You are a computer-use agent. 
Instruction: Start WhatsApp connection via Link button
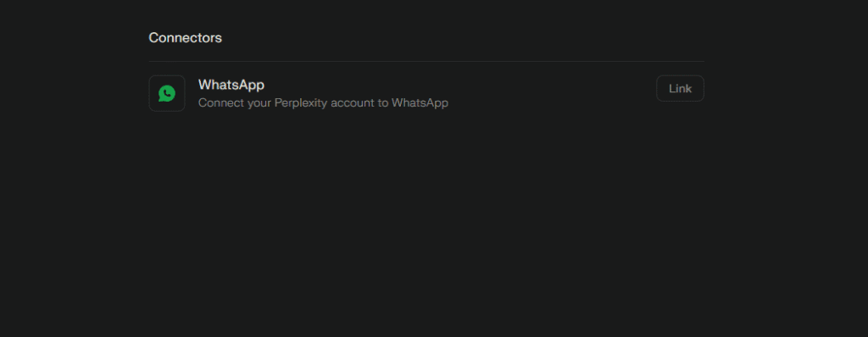click(680, 89)
